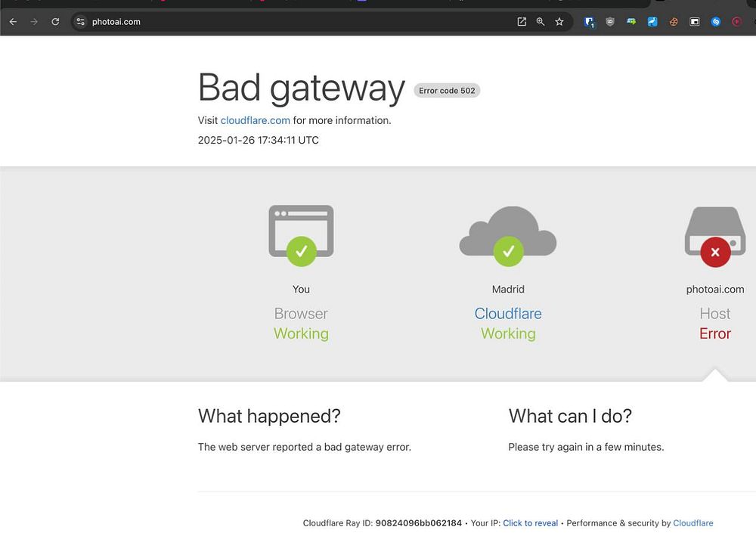Click the Bad gateway heading
Viewport: 756px width, 555px height.
point(302,88)
